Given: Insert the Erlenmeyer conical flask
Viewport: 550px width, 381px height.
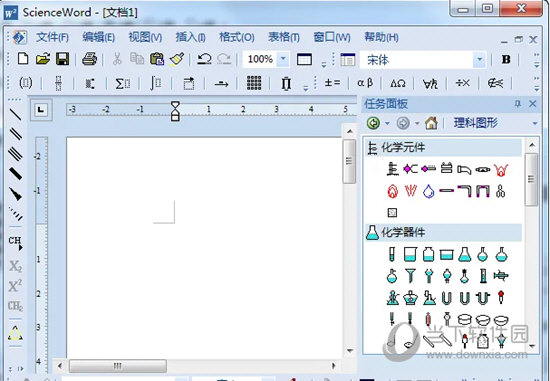Looking at the screenshot, I should (x=464, y=254).
